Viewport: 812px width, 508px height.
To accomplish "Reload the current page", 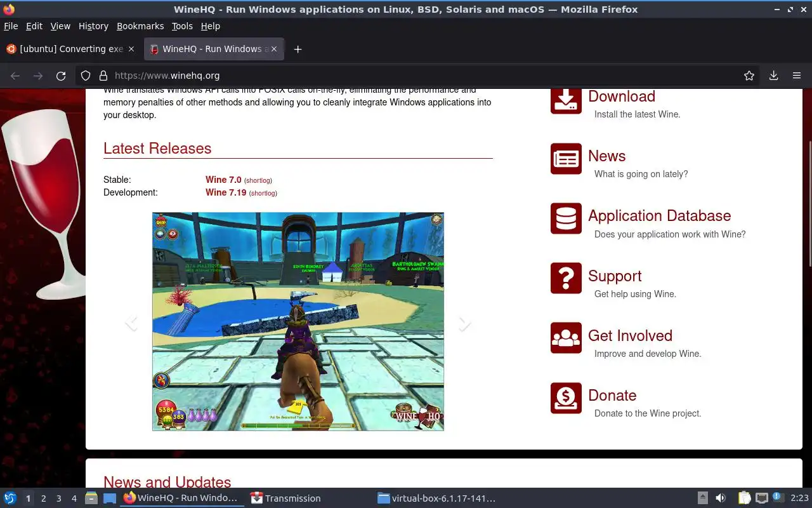I will (x=61, y=76).
